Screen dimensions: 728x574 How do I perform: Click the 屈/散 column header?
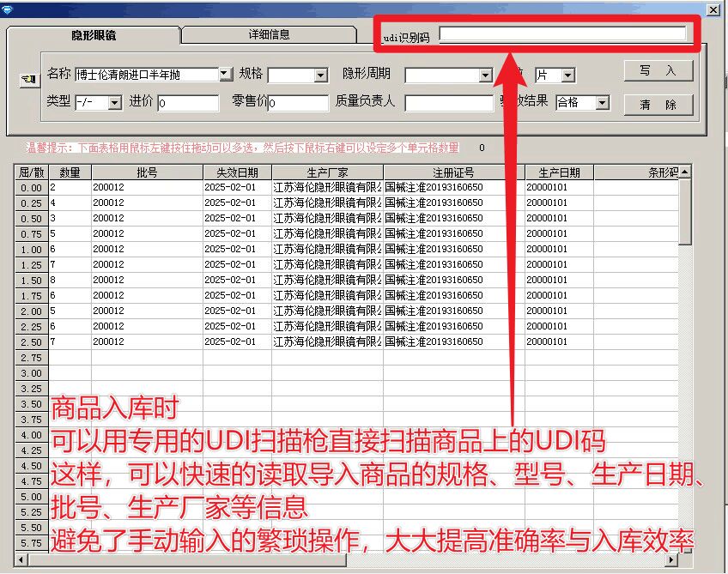(x=32, y=172)
